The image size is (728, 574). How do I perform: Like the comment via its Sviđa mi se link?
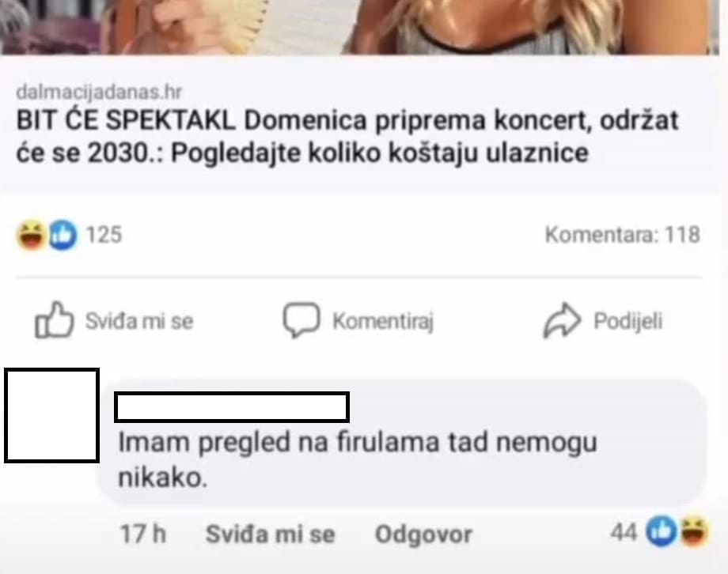point(270,534)
